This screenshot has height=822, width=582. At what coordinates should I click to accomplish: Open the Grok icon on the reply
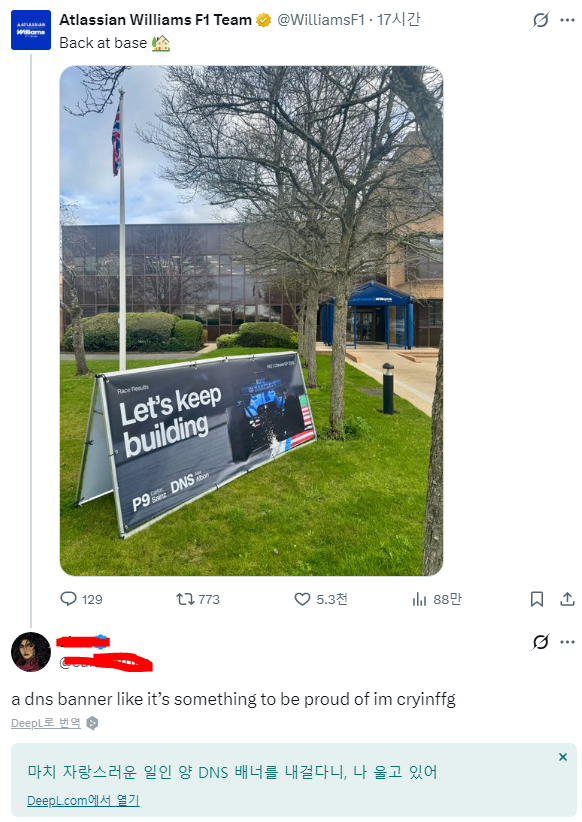click(x=541, y=642)
